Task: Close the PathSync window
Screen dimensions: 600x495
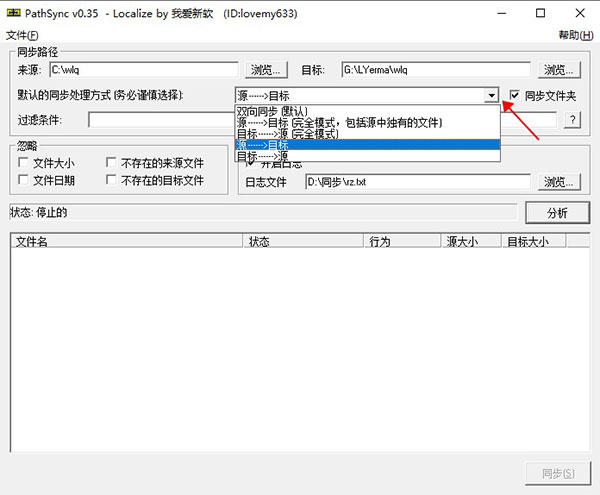Action: coord(580,13)
